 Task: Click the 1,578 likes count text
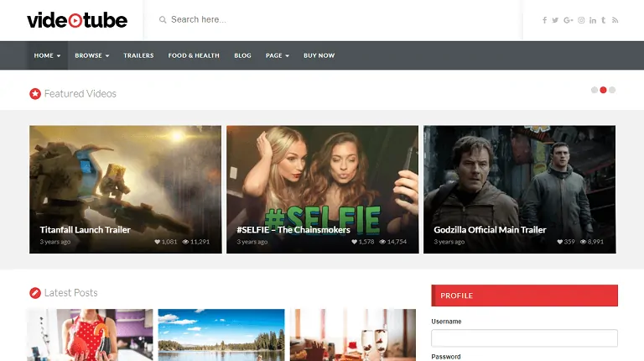point(366,242)
